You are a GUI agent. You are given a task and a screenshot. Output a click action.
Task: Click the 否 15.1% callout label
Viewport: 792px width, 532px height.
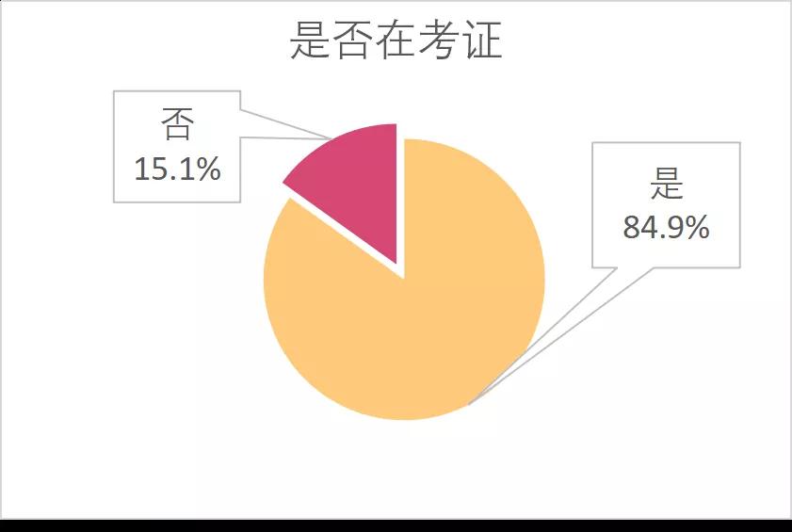177,147
